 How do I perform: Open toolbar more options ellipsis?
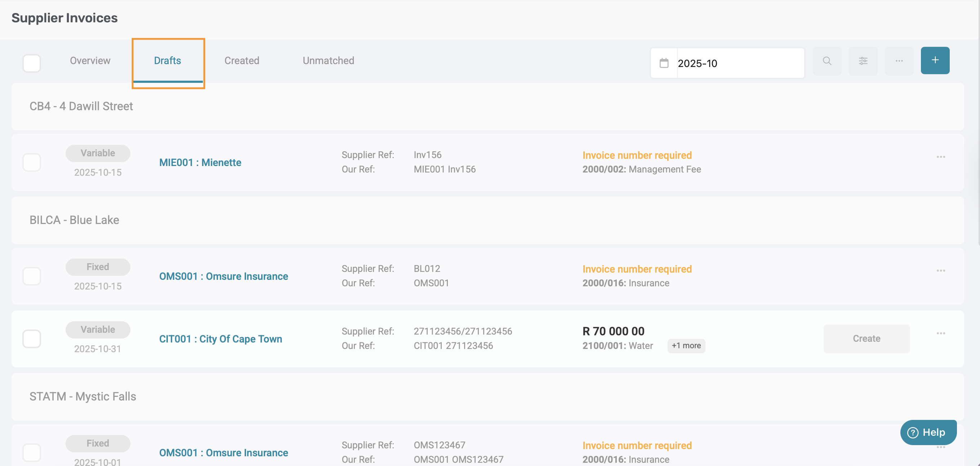899,61
